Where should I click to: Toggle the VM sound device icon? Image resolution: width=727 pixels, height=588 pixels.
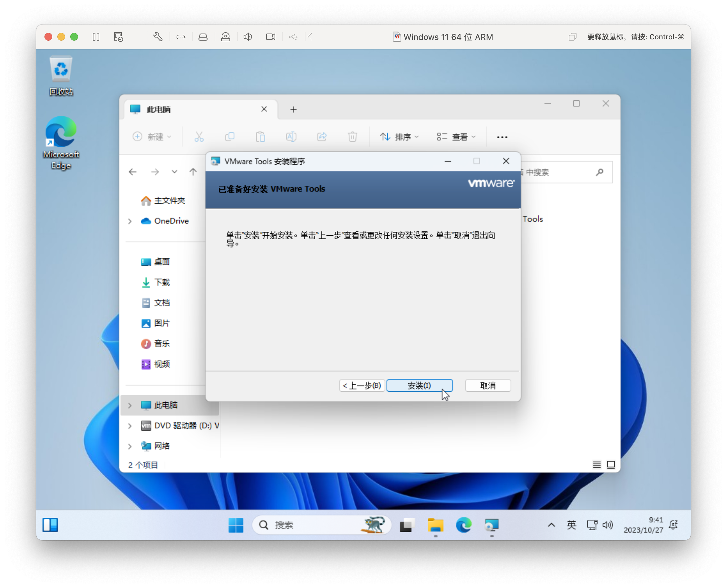(x=248, y=36)
